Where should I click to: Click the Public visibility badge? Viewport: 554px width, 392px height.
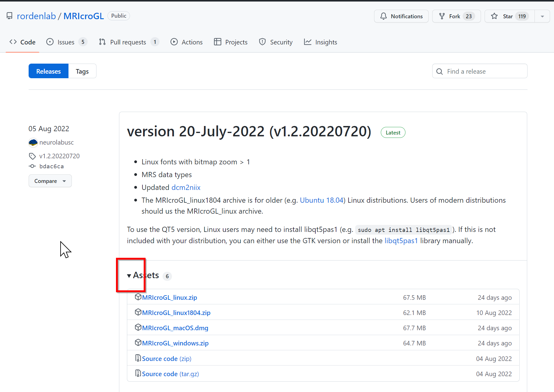119,16
